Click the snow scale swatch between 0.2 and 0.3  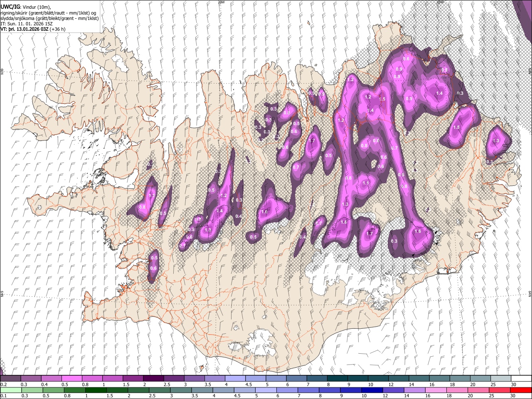[10, 378]
